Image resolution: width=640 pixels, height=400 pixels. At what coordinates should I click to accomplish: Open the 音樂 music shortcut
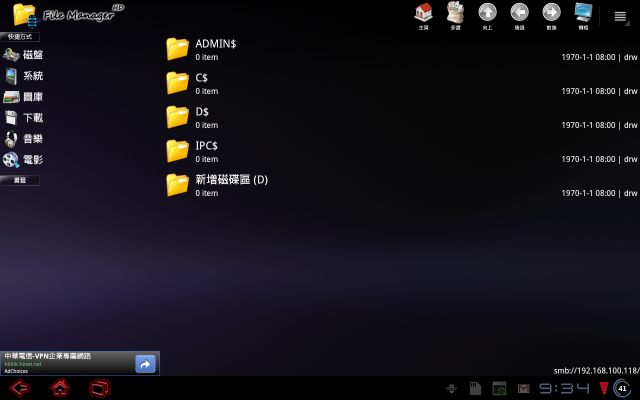pos(23,139)
